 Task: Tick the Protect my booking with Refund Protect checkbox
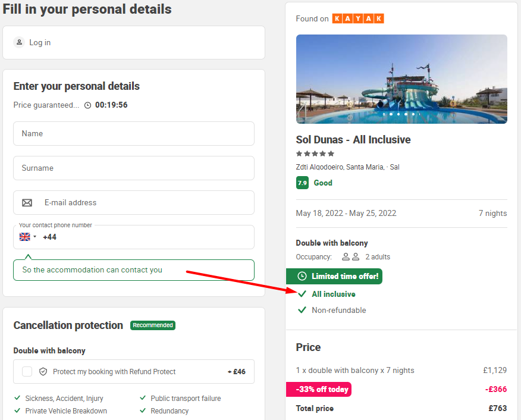pos(27,371)
